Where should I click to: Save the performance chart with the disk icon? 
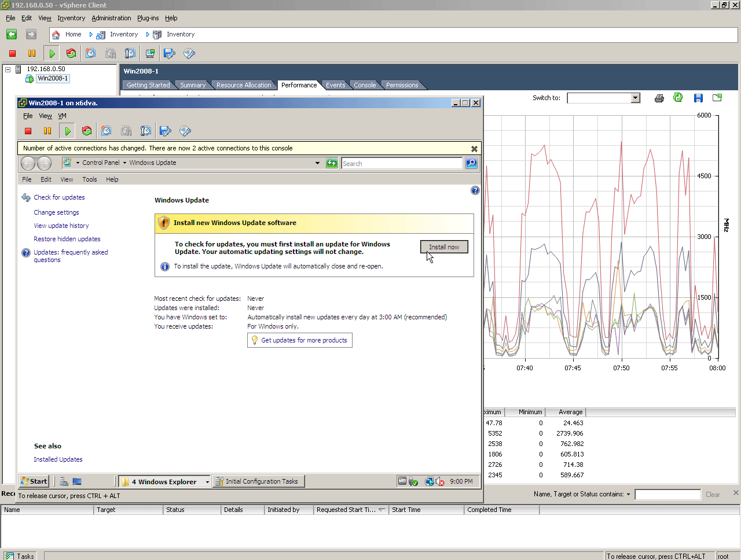click(698, 98)
